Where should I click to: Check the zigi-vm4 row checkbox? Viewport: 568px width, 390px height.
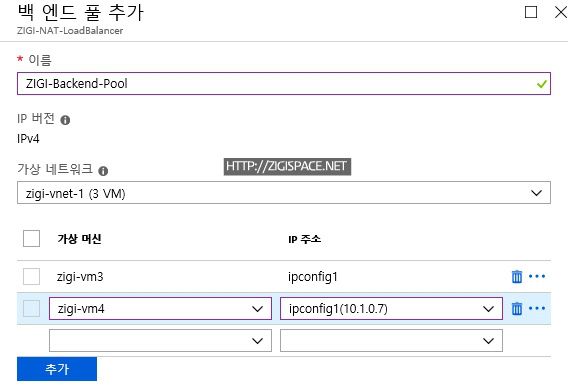pyautogui.click(x=32, y=309)
